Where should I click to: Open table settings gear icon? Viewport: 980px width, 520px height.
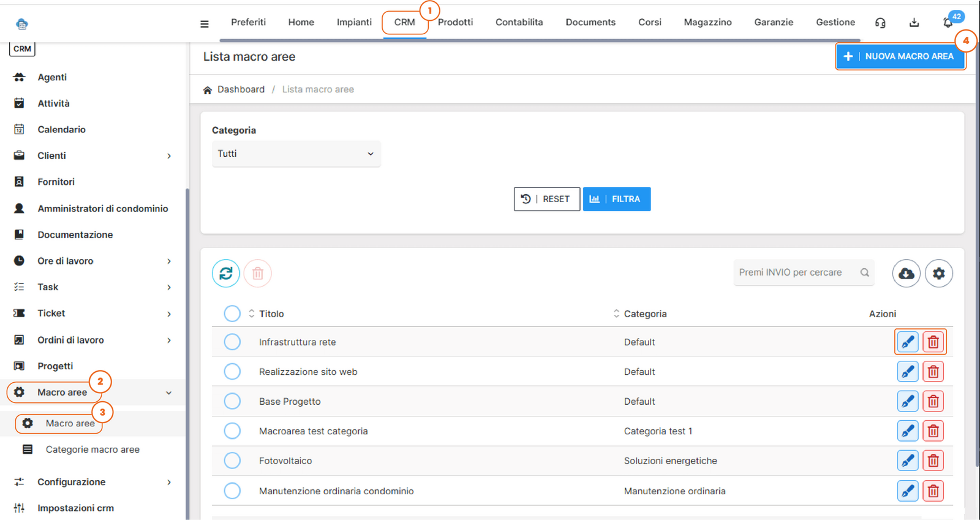[938, 273]
